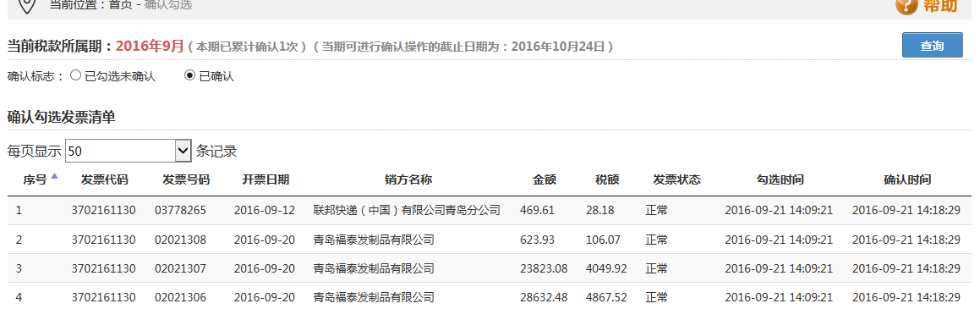The height and width of the screenshot is (309, 980).
Task: Click the dropdown arrow of 每页显示
Action: coord(182,151)
